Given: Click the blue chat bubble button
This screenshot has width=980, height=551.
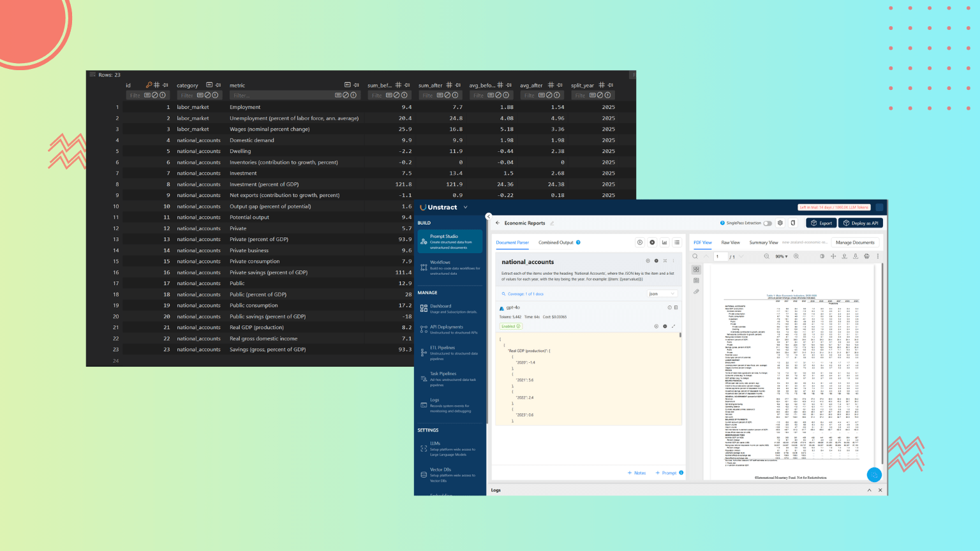Looking at the screenshot, I should click(x=874, y=474).
